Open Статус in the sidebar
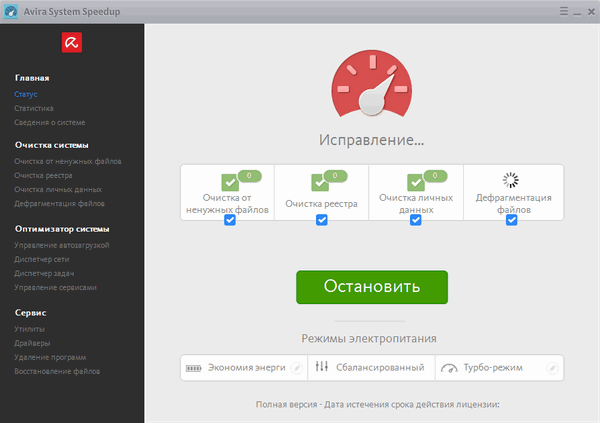Viewport: 600px width, 423px height. coord(26,94)
